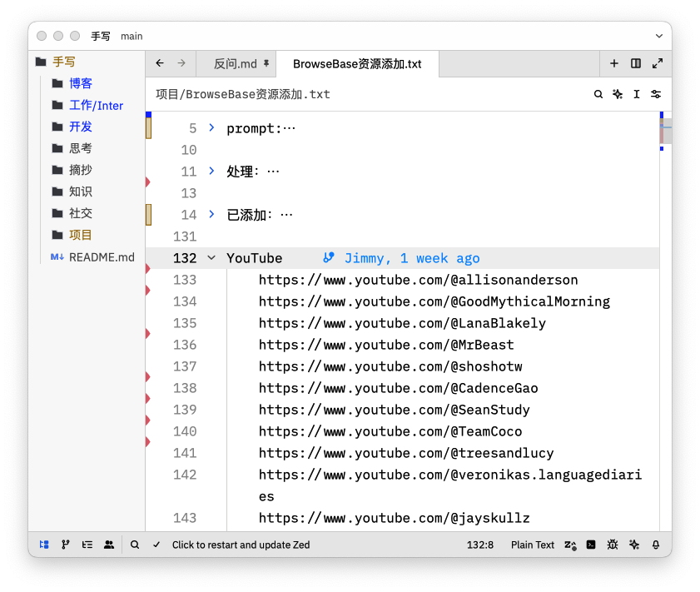The image size is (700, 592).
Task: Select the BrowseBase资源添加.txt tab
Action: point(357,63)
